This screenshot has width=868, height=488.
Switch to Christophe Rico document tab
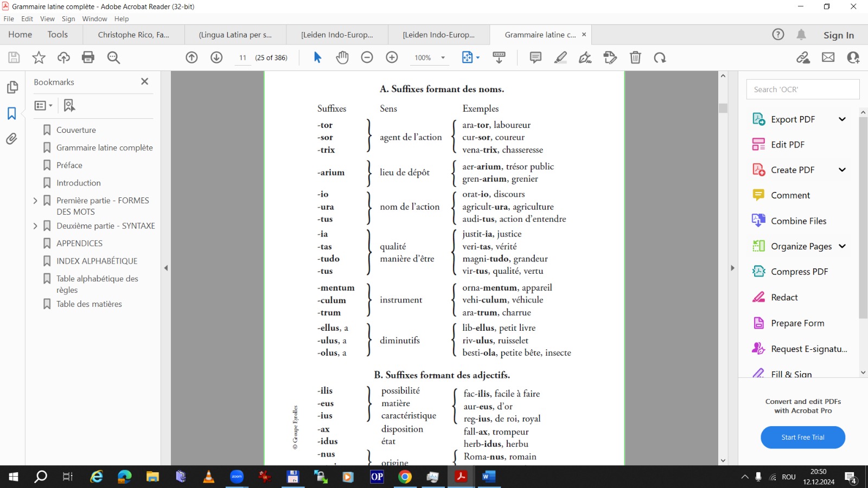133,35
